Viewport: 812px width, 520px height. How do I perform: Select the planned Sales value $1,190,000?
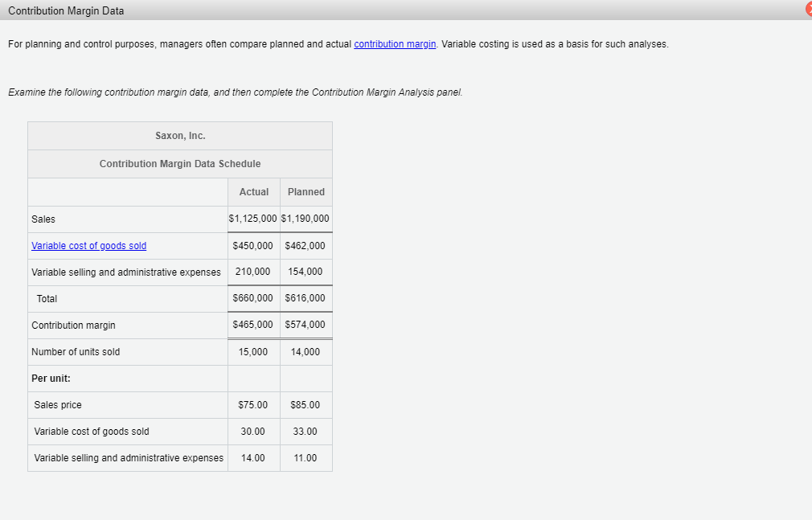pyautogui.click(x=306, y=219)
